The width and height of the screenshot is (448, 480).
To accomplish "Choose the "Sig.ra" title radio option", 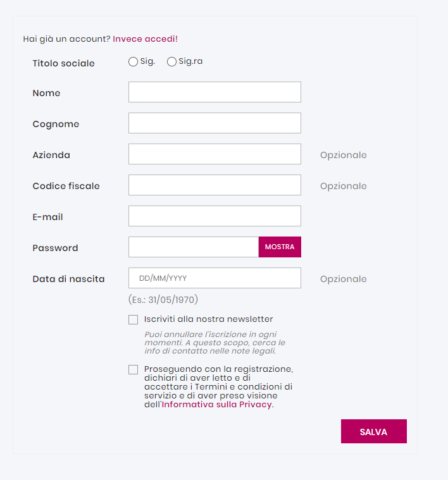I will pos(171,62).
